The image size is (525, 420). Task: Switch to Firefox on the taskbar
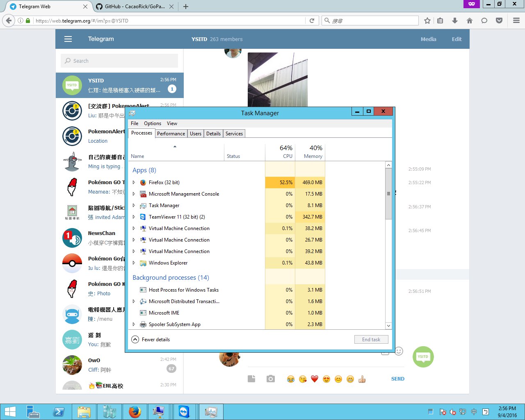click(134, 412)
